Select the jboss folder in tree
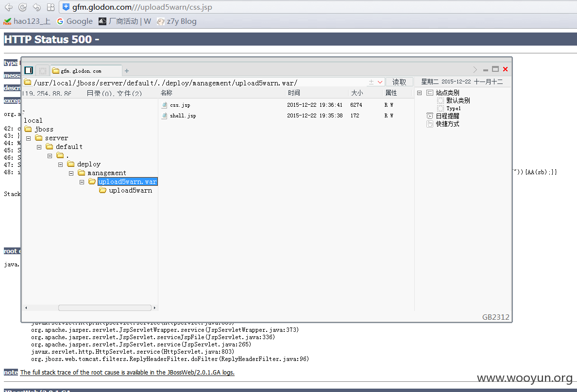The width and height of the screenshot is (577, 392). tap(44, 130)
